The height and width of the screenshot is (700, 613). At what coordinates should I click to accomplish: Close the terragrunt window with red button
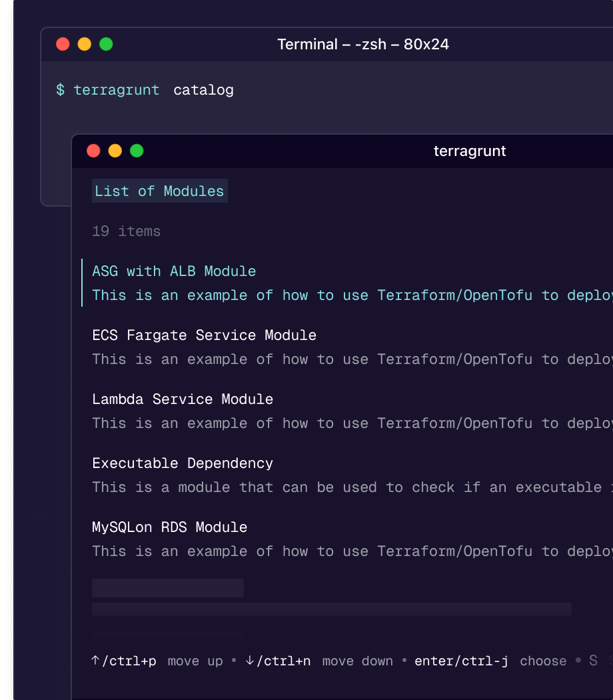click(x=93, y=151)
